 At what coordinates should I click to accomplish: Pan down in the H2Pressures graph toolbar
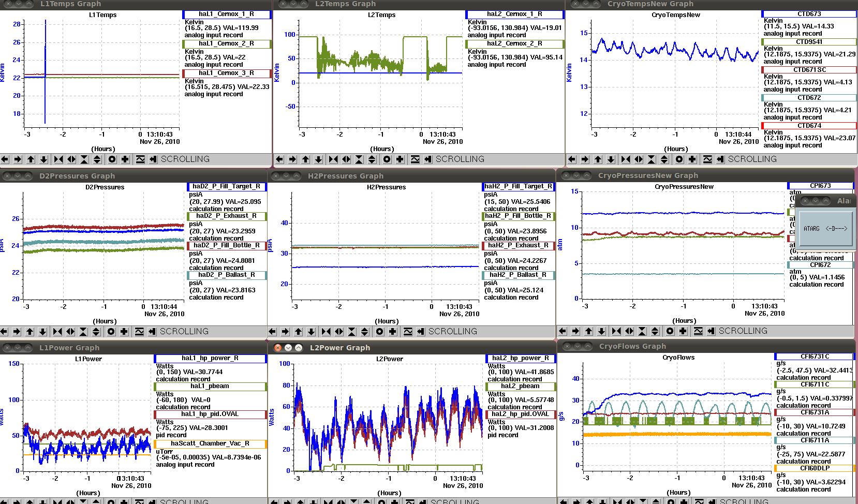point(312,332)
